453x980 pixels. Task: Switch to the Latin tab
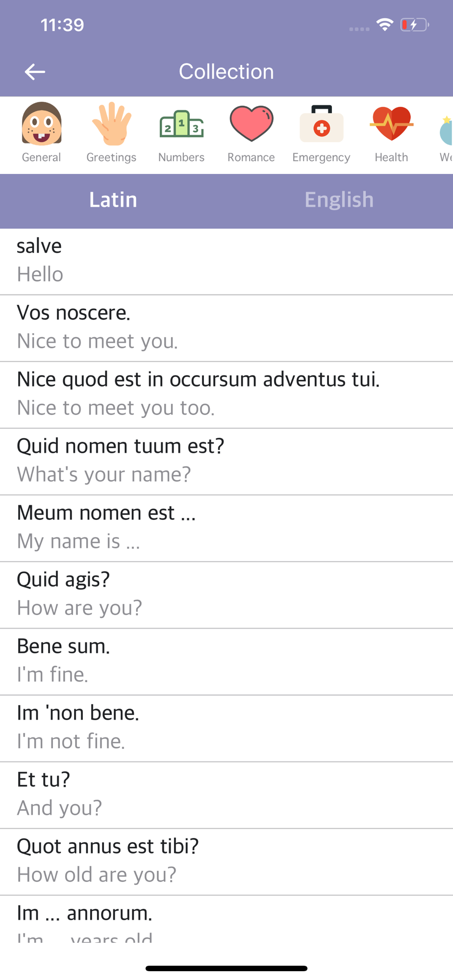[113, 200]
